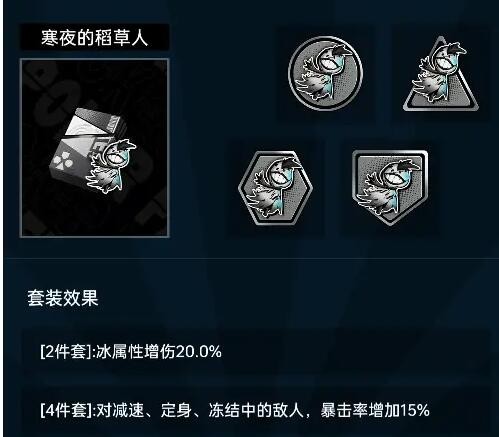Screen dimensions: 499x437
Task: Select the circular scarecrow badge
Action: [x=326, y=73]
